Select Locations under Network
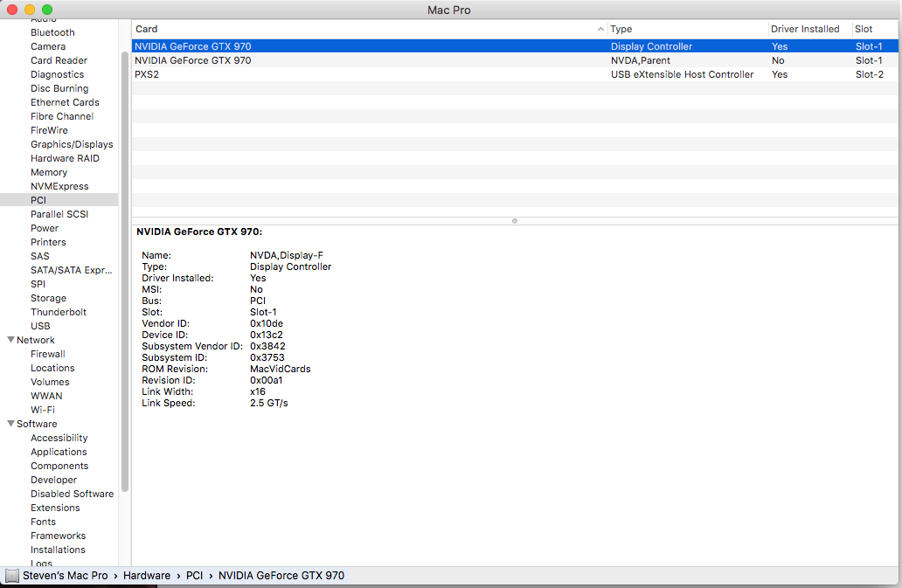902x588 pixels. point(52,368)
